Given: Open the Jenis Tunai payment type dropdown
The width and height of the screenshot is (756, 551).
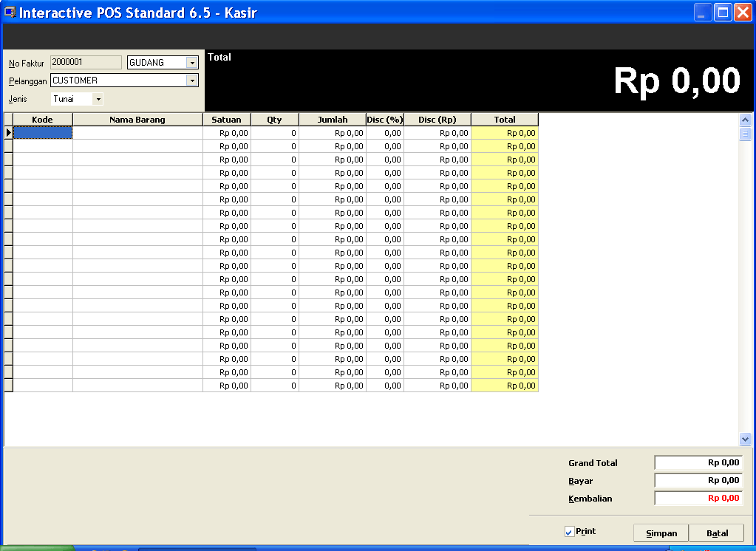Looking at the screenshot, I should coord(98,99).
